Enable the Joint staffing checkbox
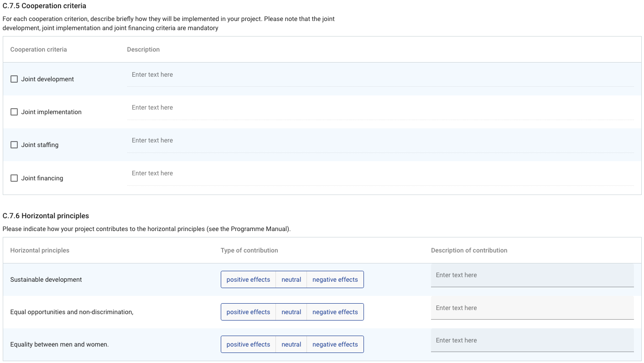 (14, 145)
